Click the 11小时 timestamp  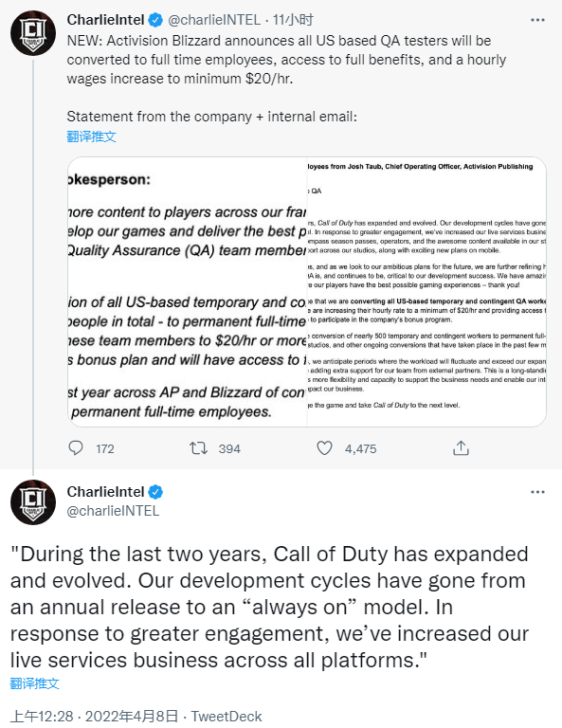pos(293,20)
